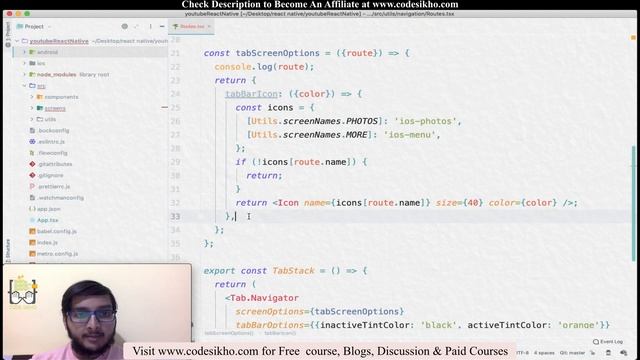
Task: Expand the node_modules folder
Action: pyautogui.click(x=24, y=74)
